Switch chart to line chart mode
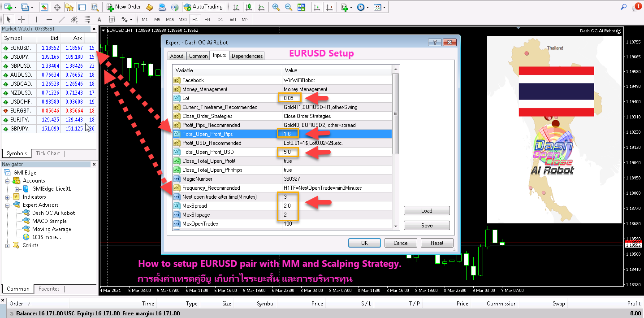Viewport: 644px width, 318px height. pyautogui.click(x=261, y=7)
